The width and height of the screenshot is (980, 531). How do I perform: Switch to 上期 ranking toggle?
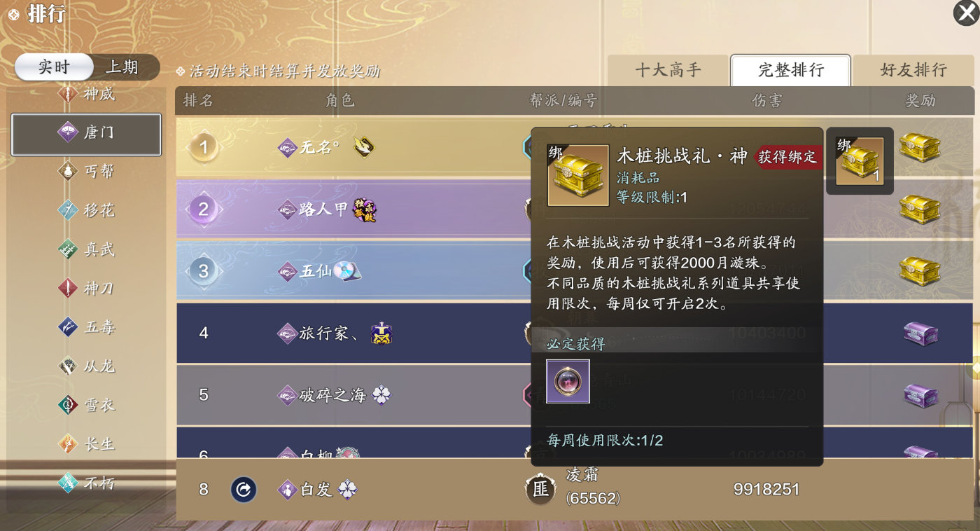(x=122, y=67)
